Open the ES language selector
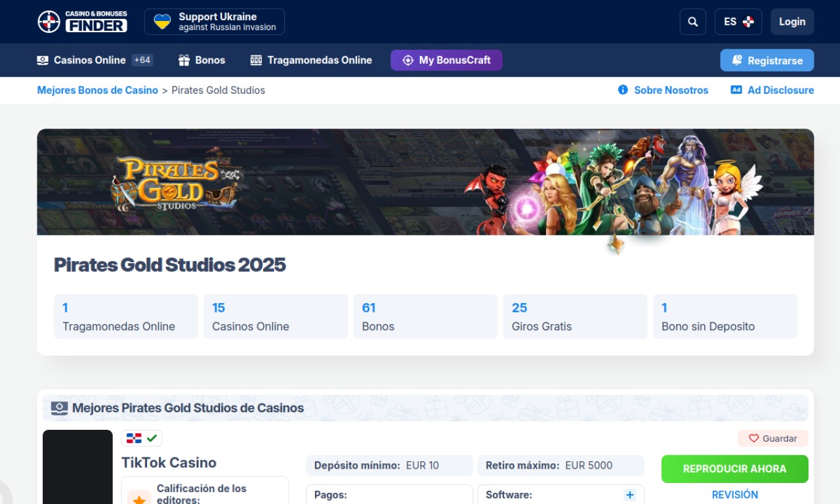This screenshot has width=840, height=504. (x=738, y=22)
